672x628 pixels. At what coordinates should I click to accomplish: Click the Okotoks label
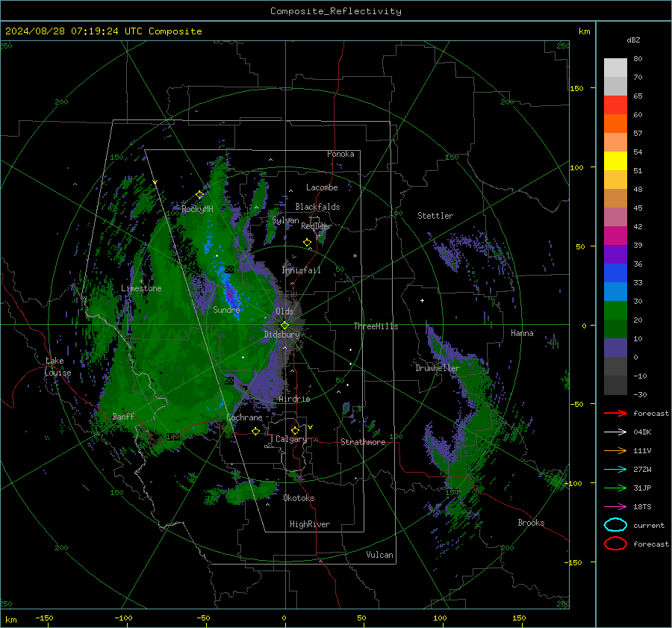click(299, 498)
